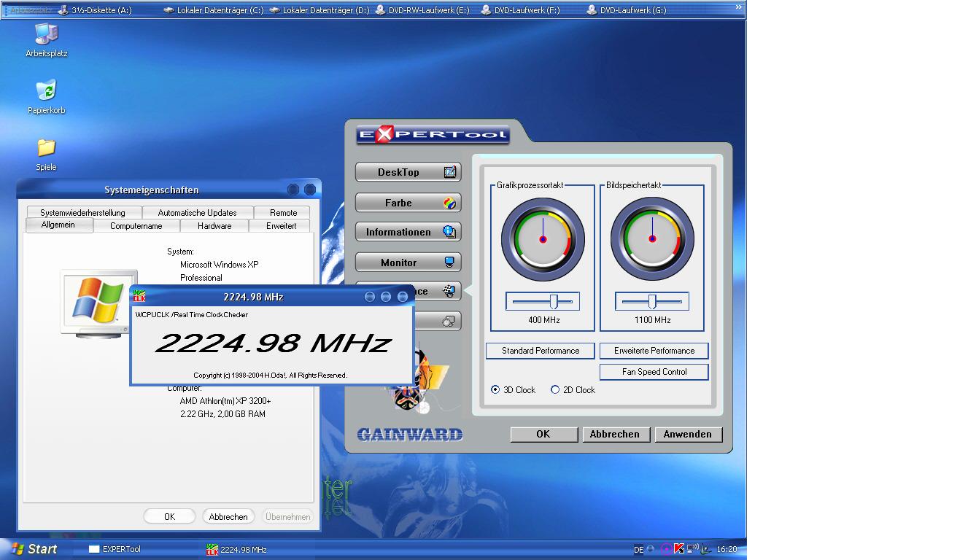Activate EXPERTool taskbar button
This screenshot has width=976, height=560.
(x=142, y=549)
